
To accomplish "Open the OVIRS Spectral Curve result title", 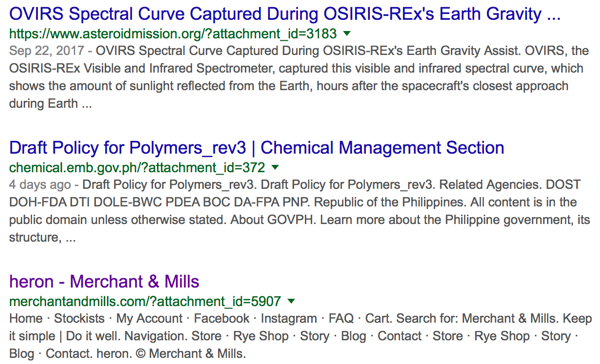I will tap(285, 14).
